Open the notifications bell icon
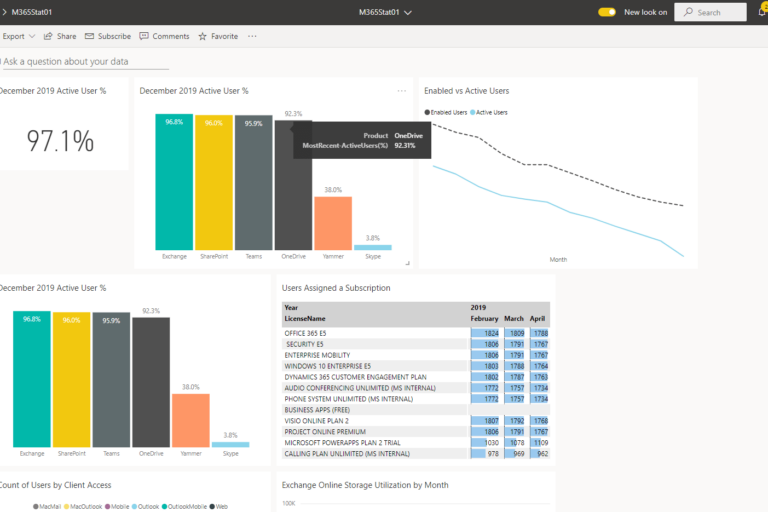The image size is (768, 512). coord(762,12)
